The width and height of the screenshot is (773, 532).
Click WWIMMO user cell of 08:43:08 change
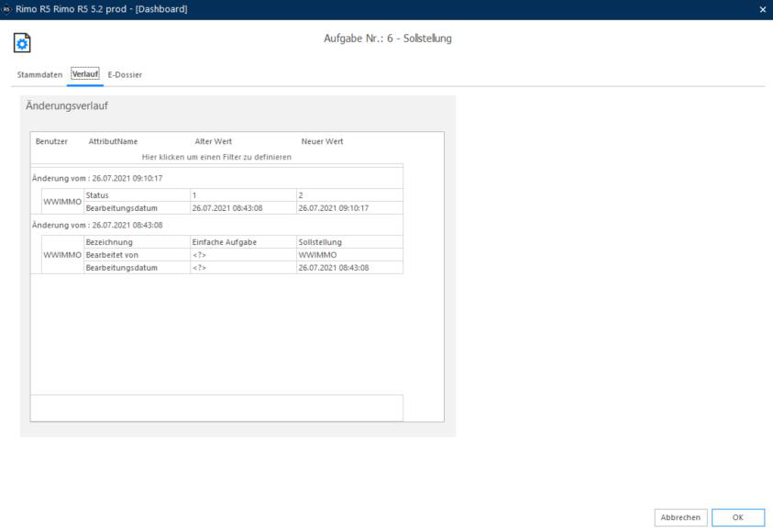(62, 255)
